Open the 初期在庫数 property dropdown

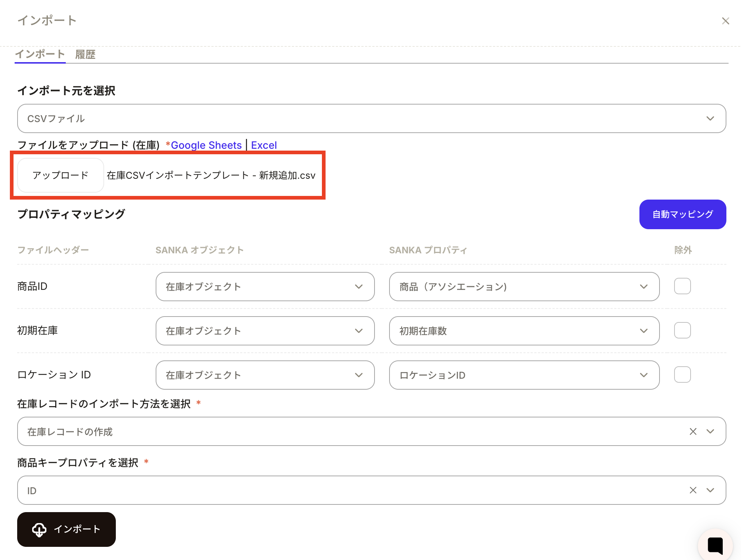coord(524,331)
